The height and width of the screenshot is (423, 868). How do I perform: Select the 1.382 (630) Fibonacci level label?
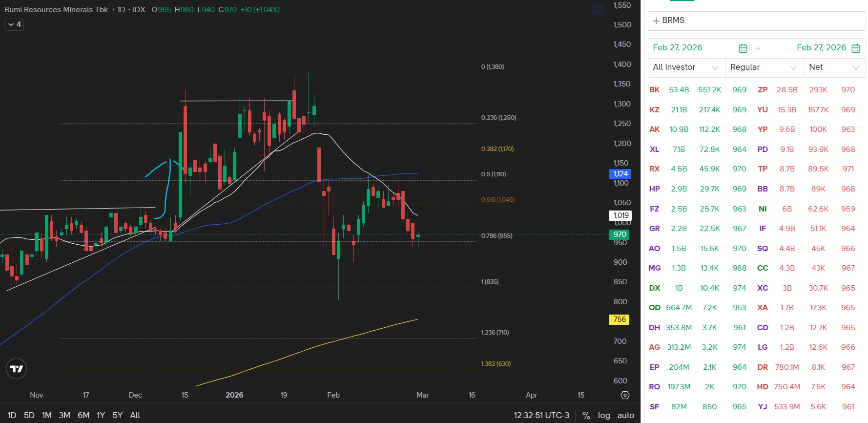coord(496,363)
